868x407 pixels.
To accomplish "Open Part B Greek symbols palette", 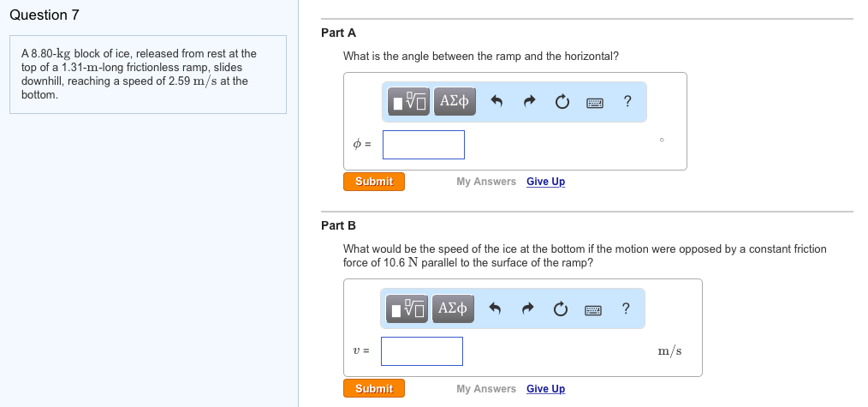I will coord(453,308).
